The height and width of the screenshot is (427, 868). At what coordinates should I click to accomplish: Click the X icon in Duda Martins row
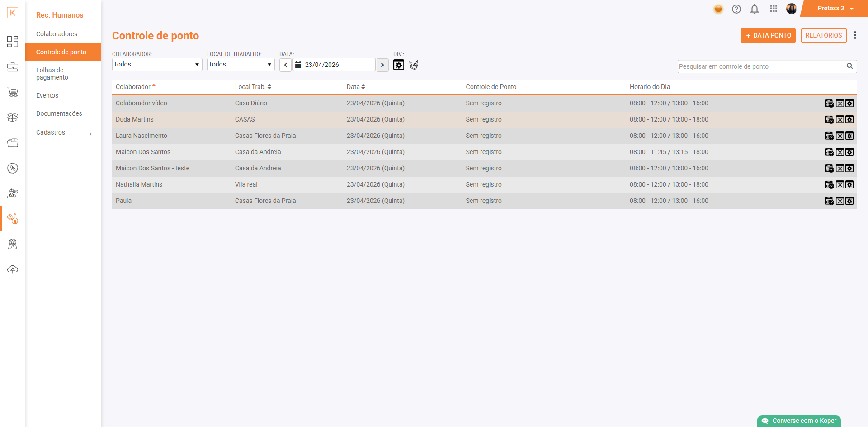(840, 120)
